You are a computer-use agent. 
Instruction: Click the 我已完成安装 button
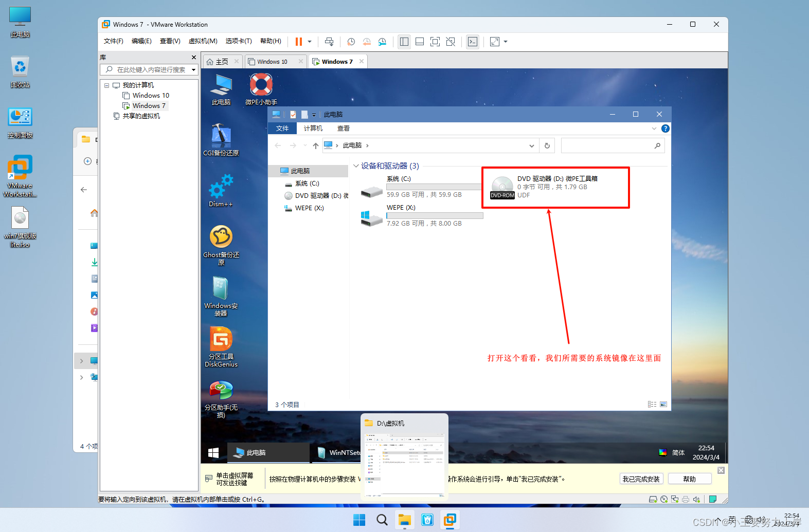pos(641,479)
